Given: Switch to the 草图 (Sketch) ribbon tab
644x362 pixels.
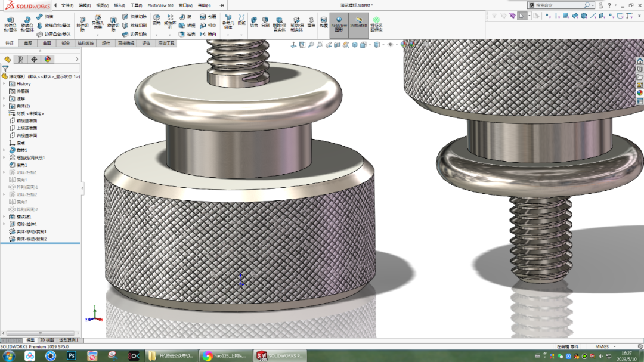Looking at the screenshot, I should coord(29,43).
